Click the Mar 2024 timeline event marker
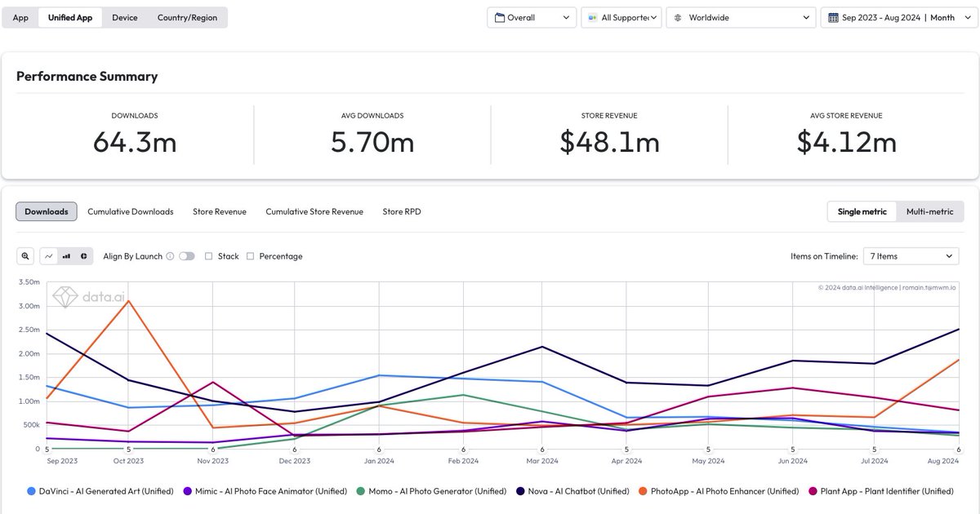This screenshot has height=514, width=980. click(542, 450)
